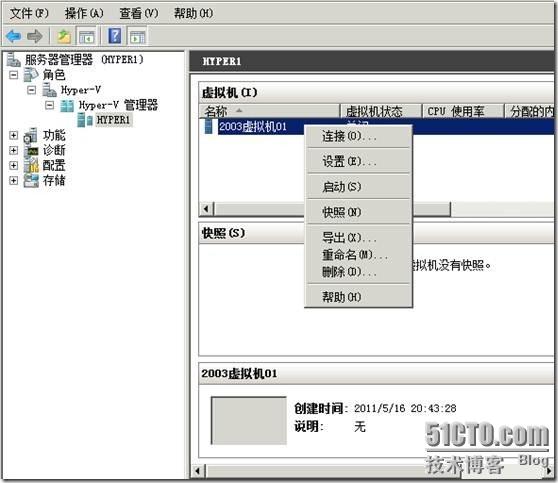Sort by the CPU 使用率 column header

(x=463, y=111)
